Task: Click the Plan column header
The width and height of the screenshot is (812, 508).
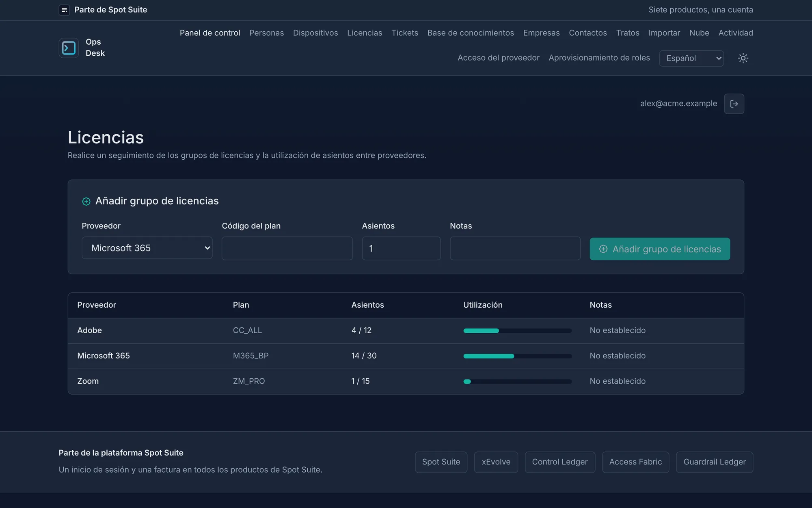Action: click(241, 305)
